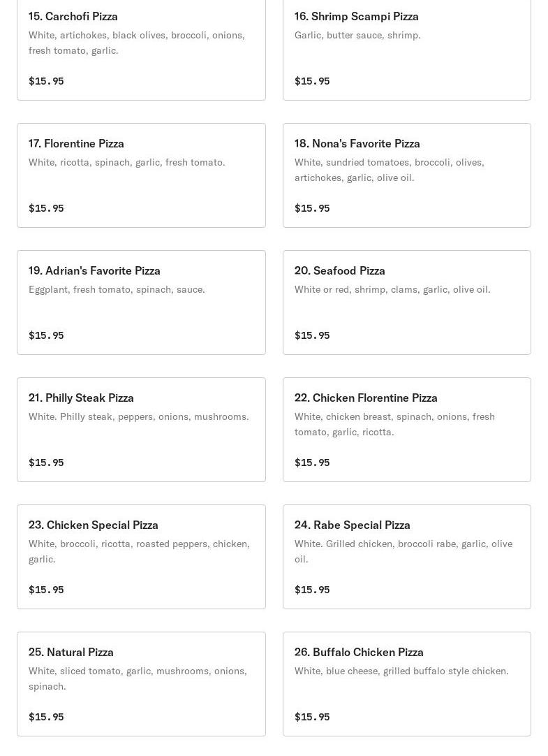Click the Natural Pizza $15.95 price
Image resolution: width=548 pixels, height=756 pixels.
(x=46, y=717)
